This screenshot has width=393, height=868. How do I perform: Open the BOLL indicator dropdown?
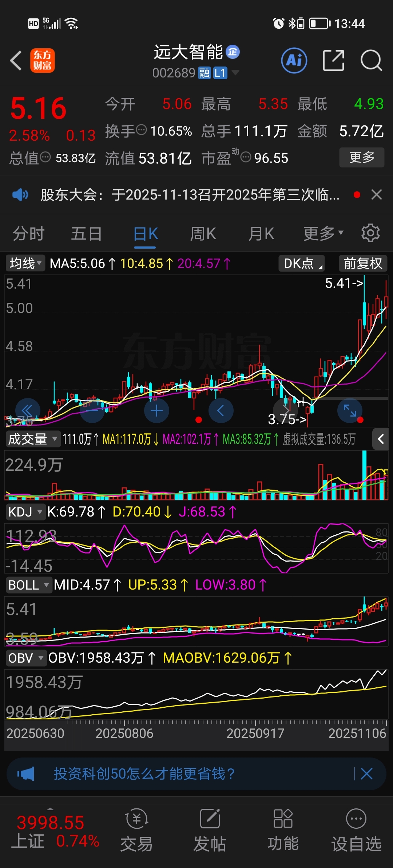pos(29,585)
